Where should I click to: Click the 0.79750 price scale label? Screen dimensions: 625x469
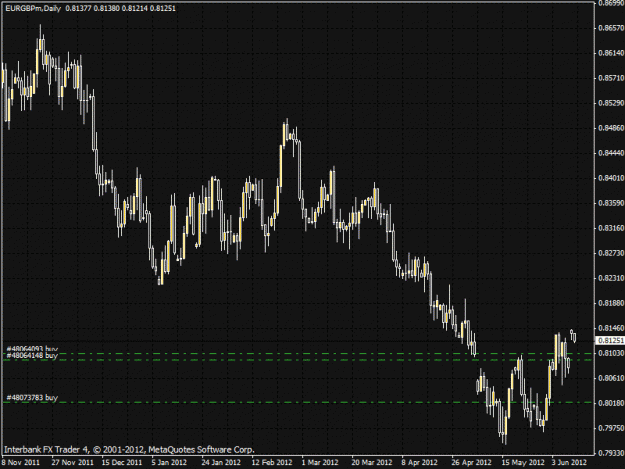[x=611, y=428]
